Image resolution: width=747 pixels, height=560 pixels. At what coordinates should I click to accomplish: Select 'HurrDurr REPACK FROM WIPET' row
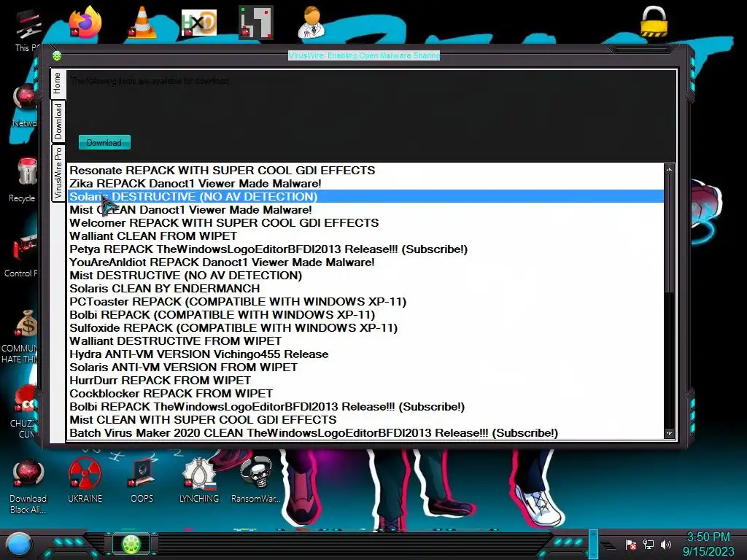pos(365,381)
